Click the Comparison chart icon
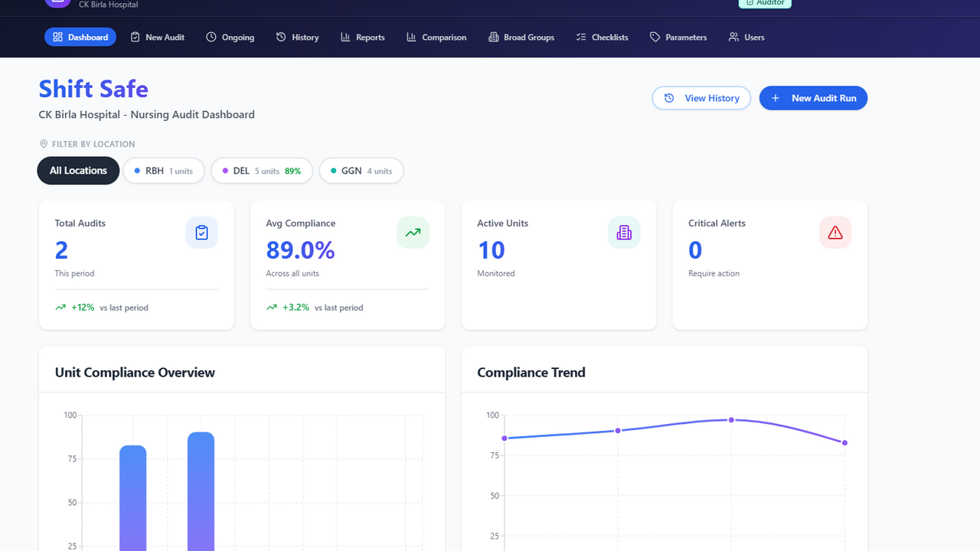Image resolution: width=980 pixels, height=551 pixels. (412, 37)
